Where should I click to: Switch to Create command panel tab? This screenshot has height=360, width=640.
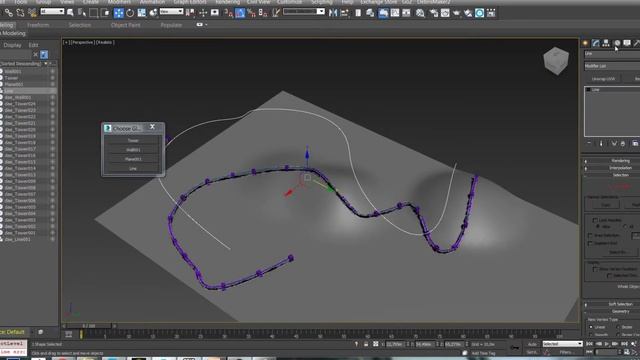point(585,43)
